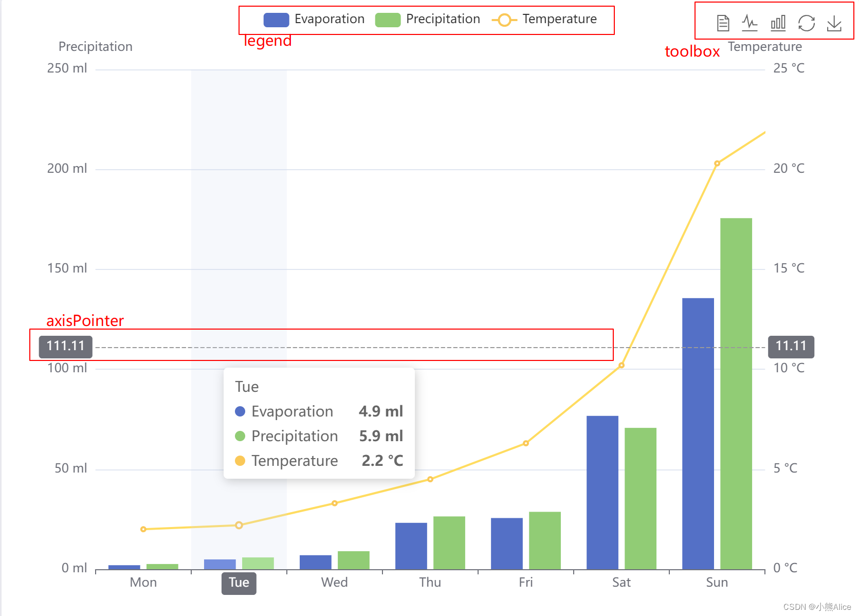This screenshot has height=616, width=859.
Task: Click Saturday's green Precipitation bar
Action: 641,499
